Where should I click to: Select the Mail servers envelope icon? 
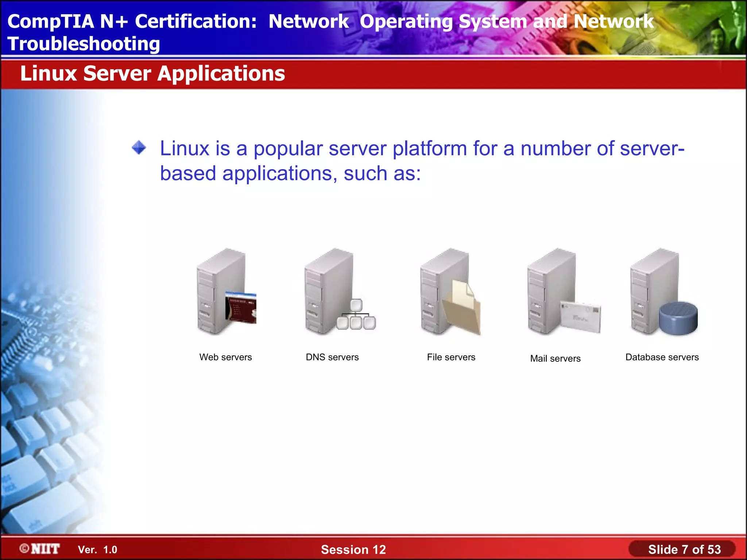[581, 317]
